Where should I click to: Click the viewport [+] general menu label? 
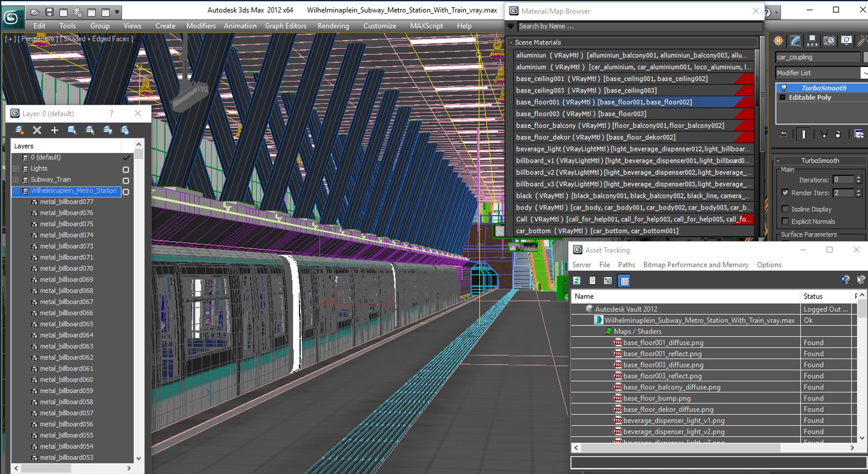pyautogui.click(x=10, y=39)
